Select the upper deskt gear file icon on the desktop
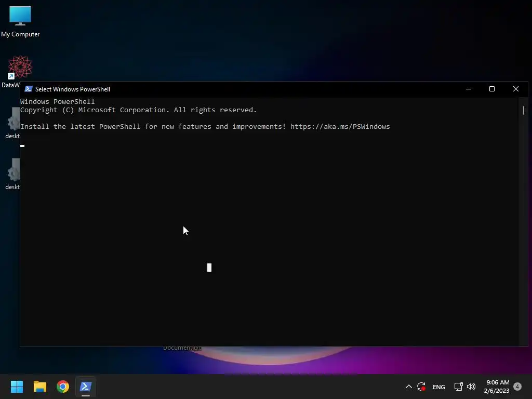Image resolution: width=532 pixels, height=399 pixels. click(x=14, y=123)
